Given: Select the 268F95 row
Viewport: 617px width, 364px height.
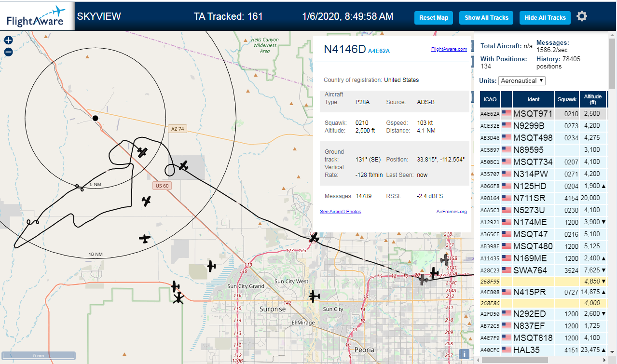Looking at the screenshot, I should point(543,281).
